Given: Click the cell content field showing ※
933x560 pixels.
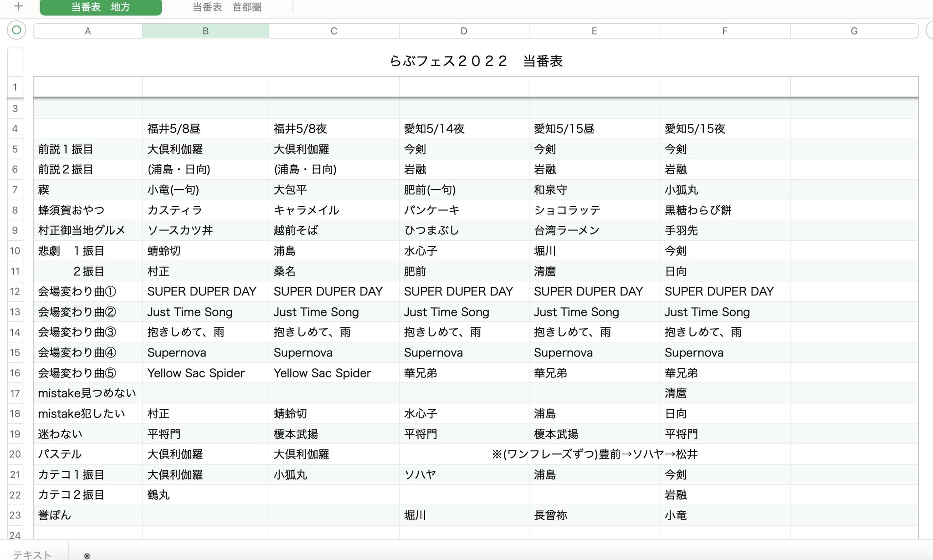Looking at the screenshot, I should (x=87, y=555).
